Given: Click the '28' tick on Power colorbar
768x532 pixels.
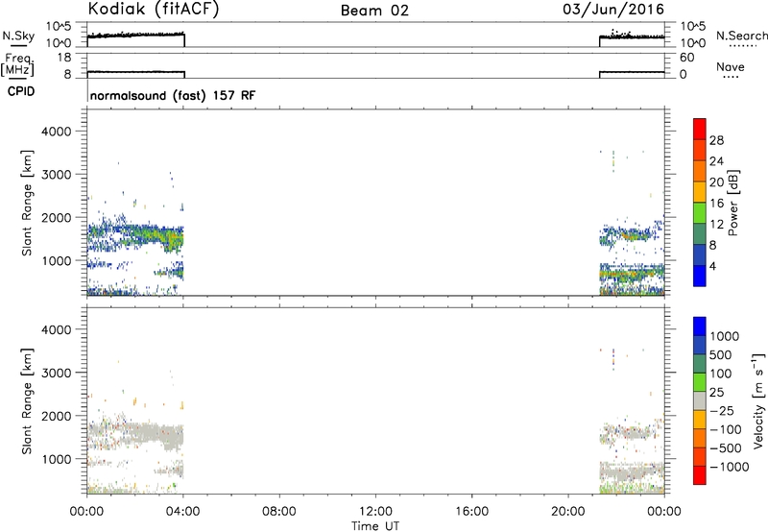Looking at the screenshot, I should click(x=716, y=140).
